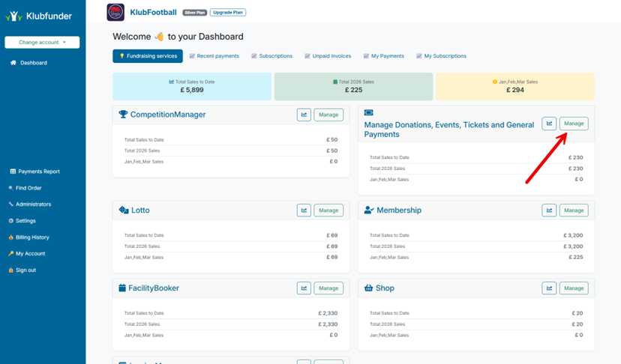Click the CompetitionManager trophy icon
Screen dimensions: 621x364
(x=123, y=115)
